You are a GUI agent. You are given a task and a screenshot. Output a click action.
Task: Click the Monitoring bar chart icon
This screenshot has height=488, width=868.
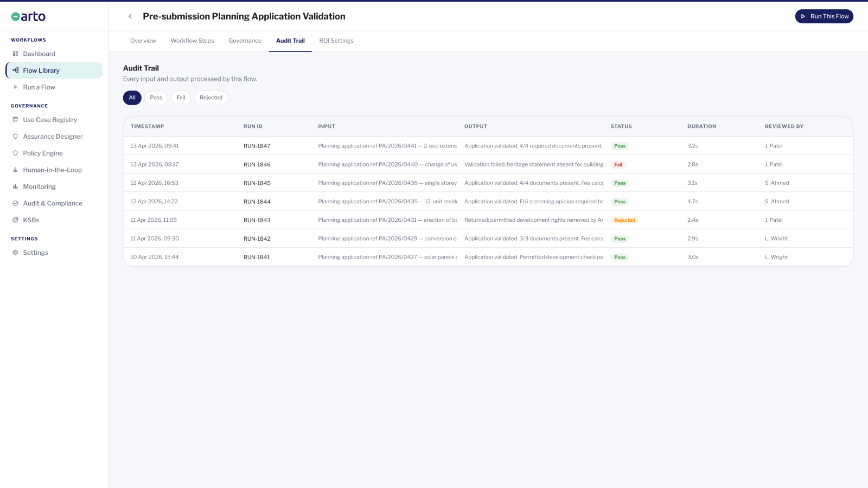15,187
